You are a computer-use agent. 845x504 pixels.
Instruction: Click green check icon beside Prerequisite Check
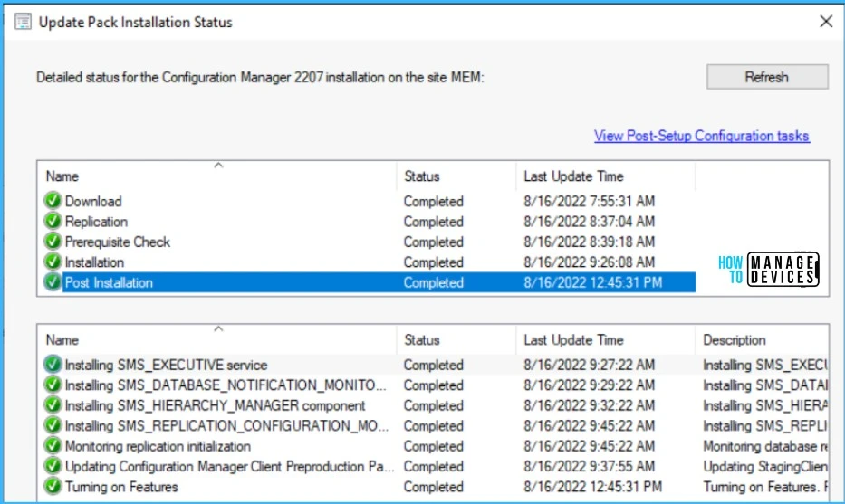53,242
